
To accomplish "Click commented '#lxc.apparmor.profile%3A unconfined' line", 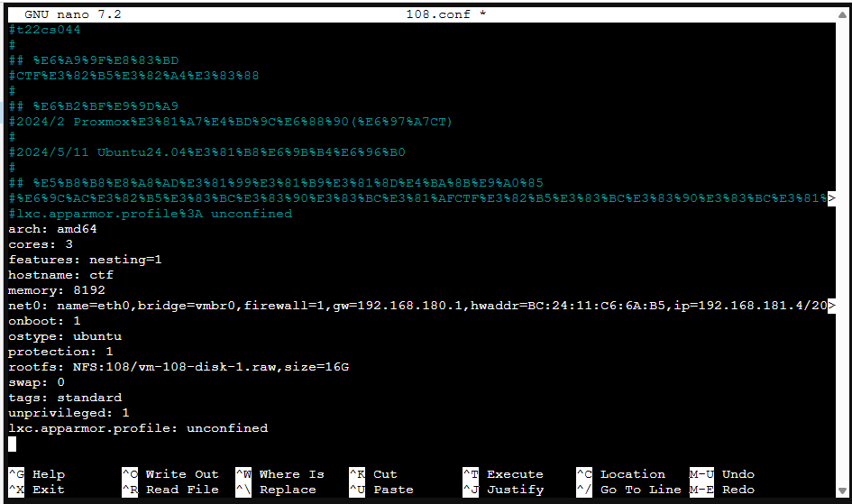I will tap(151, 214).
